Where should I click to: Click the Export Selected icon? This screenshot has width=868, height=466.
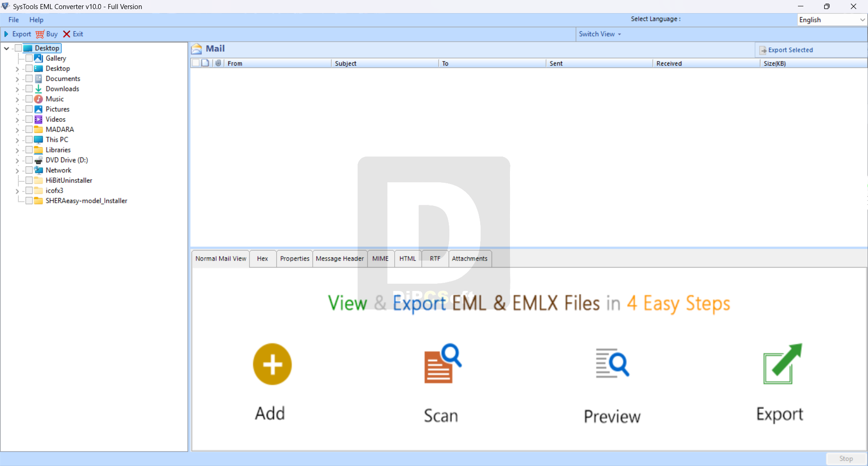763,50
